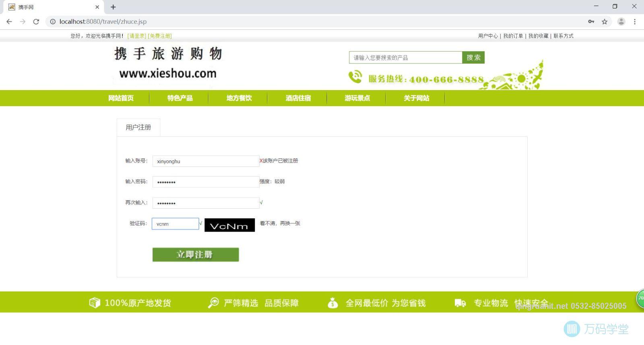This screenshot has height=345, width=644.
Task: Open the browser profile avatar
Action: click(x=621, y=22)
